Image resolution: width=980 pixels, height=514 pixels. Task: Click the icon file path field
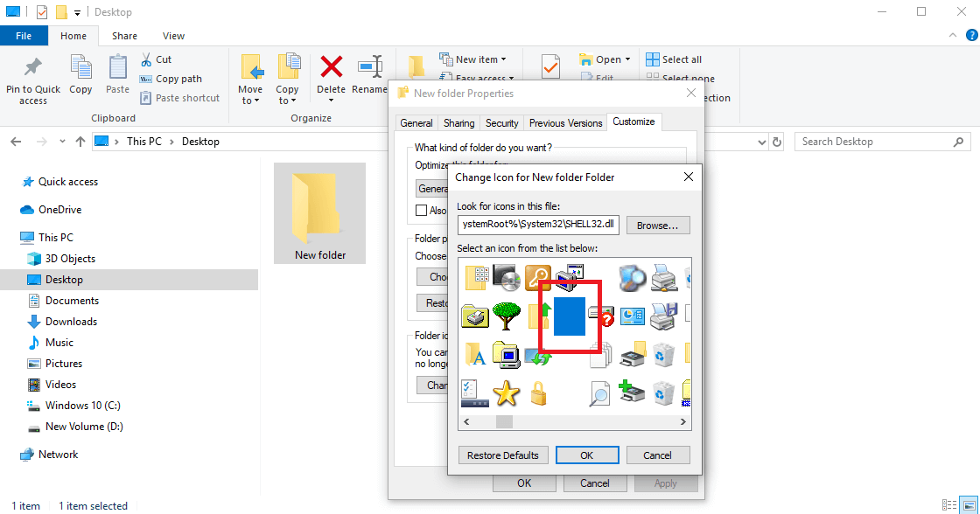538,224
